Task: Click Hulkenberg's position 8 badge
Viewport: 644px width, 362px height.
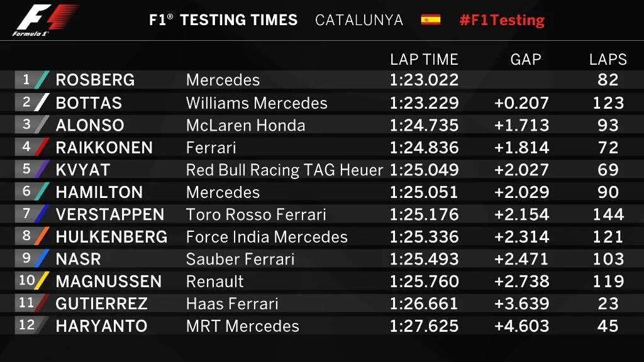Action: (26, 236)
